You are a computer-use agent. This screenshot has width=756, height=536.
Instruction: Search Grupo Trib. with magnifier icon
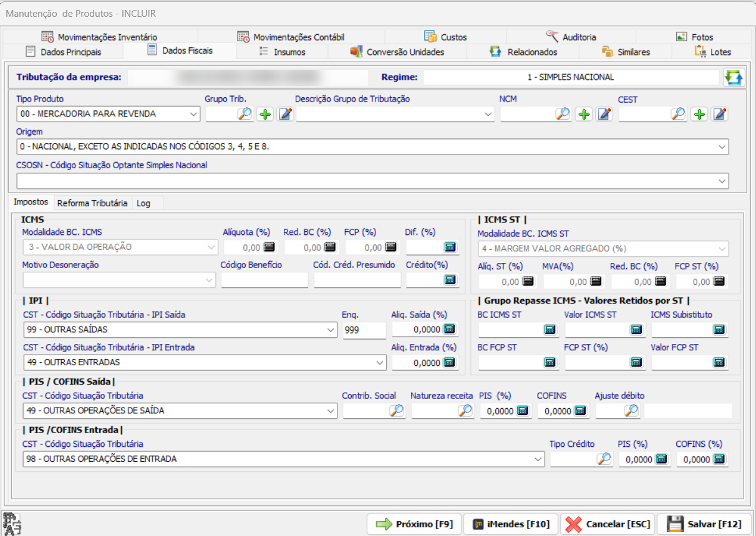click(244, 114)
